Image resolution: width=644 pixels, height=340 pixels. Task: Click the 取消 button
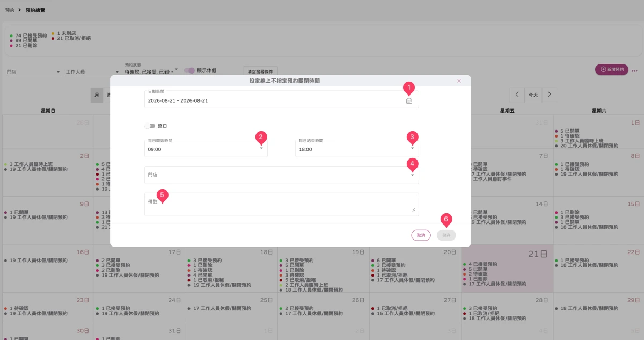421,235
